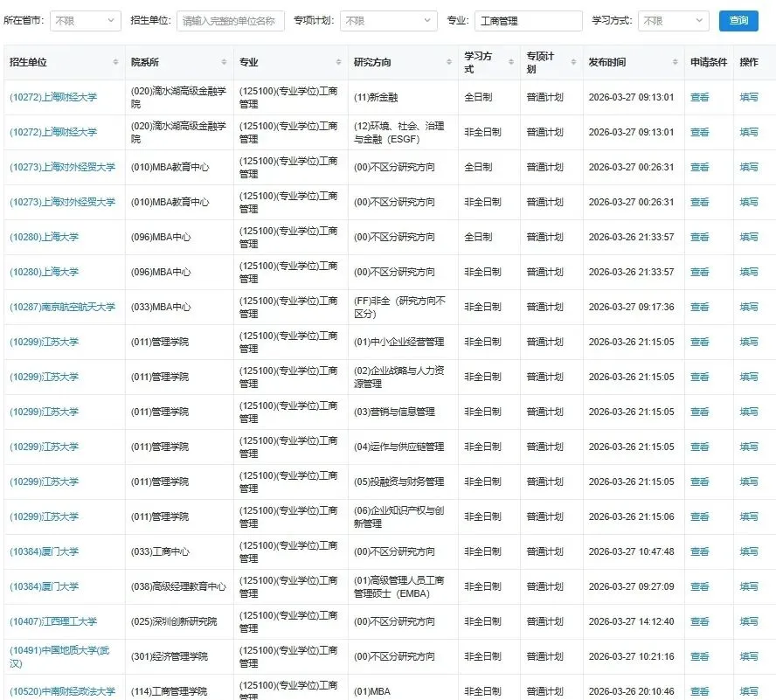776x700 pixels.
Task: Select timestamp 2026-03-27 14:12:40
Action: pyautogui.click(x=631, y=621)
